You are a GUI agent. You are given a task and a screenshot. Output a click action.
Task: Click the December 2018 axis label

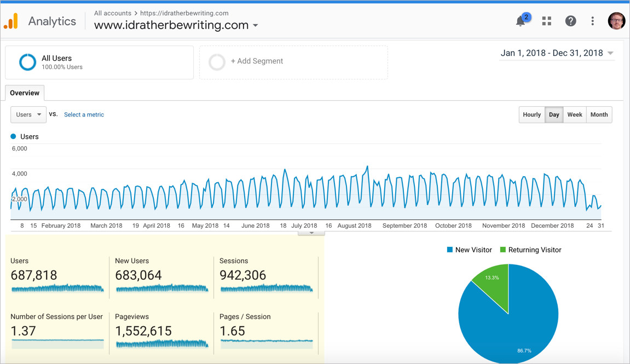click(x=552, y=226)
